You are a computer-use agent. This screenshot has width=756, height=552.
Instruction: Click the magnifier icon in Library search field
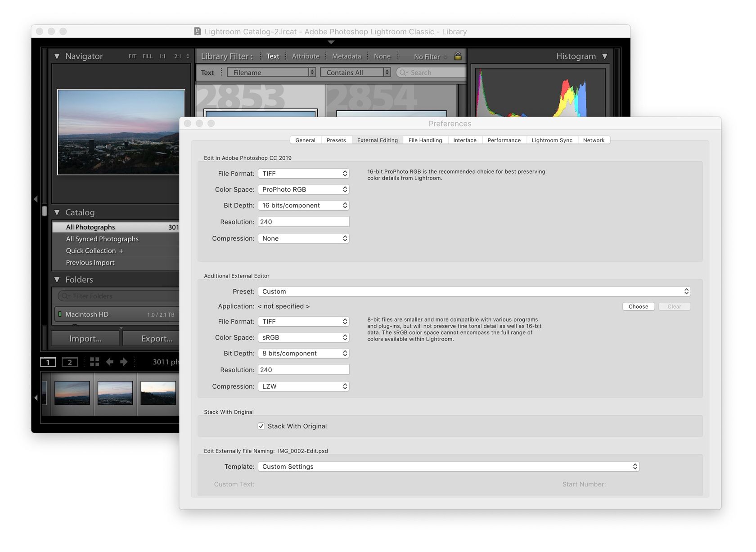click(404, 72)
